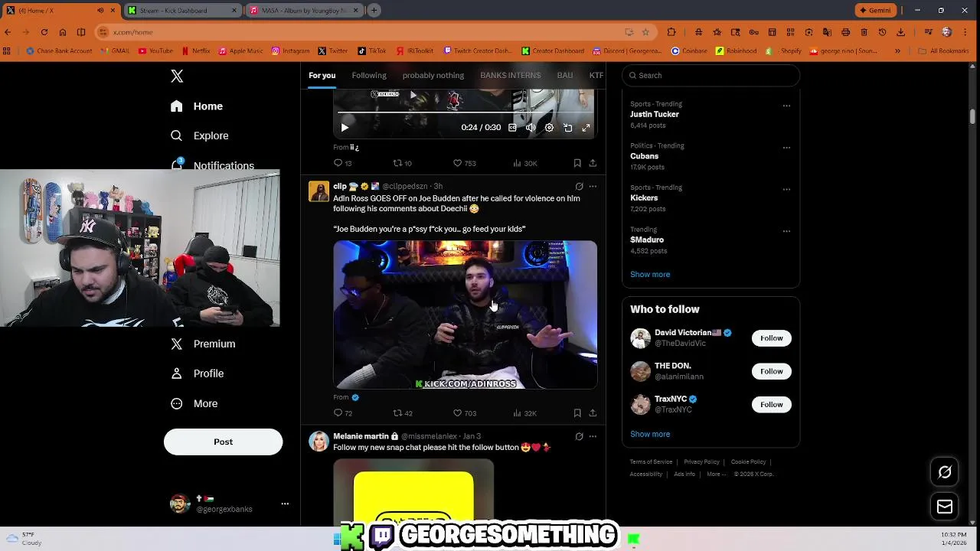Select the For you timeline tab
Image resolution: width=980 pixels, height=551 pixels.
[x=322, y=75]
